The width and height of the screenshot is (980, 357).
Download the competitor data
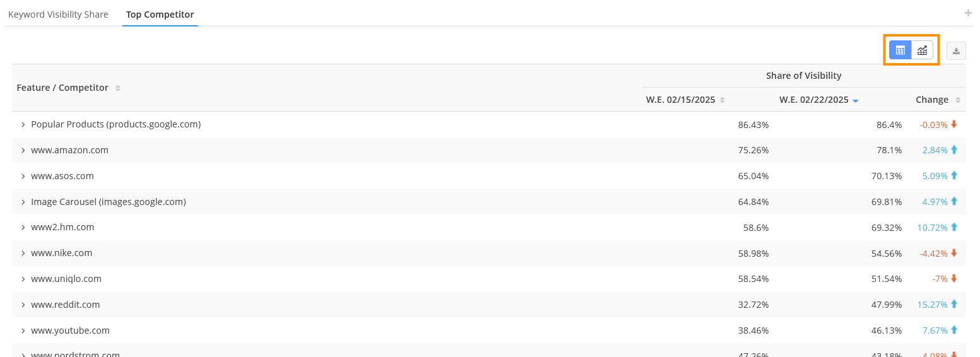coord(956,51)
